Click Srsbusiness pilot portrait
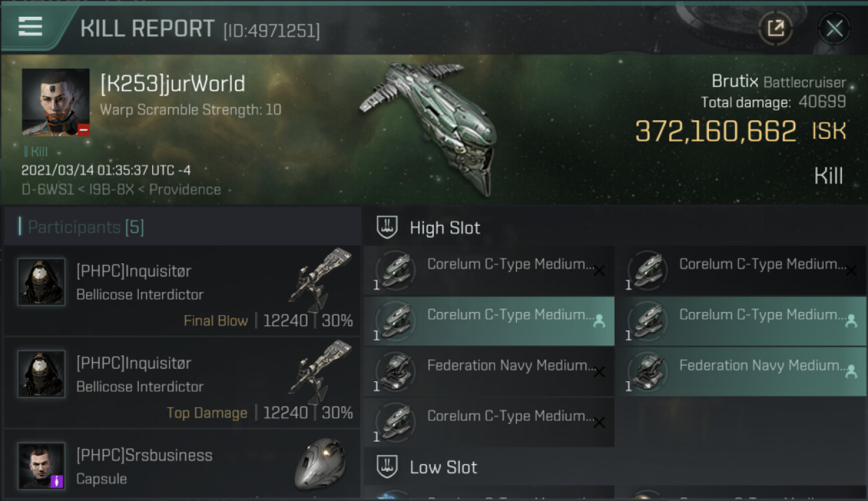868x501 pixels. point(41,465)
